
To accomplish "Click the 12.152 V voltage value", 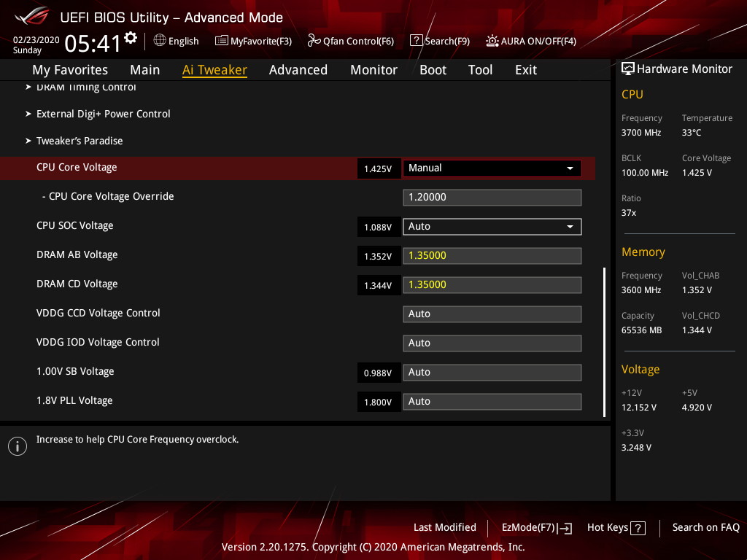I will click(x=639, y=408).
